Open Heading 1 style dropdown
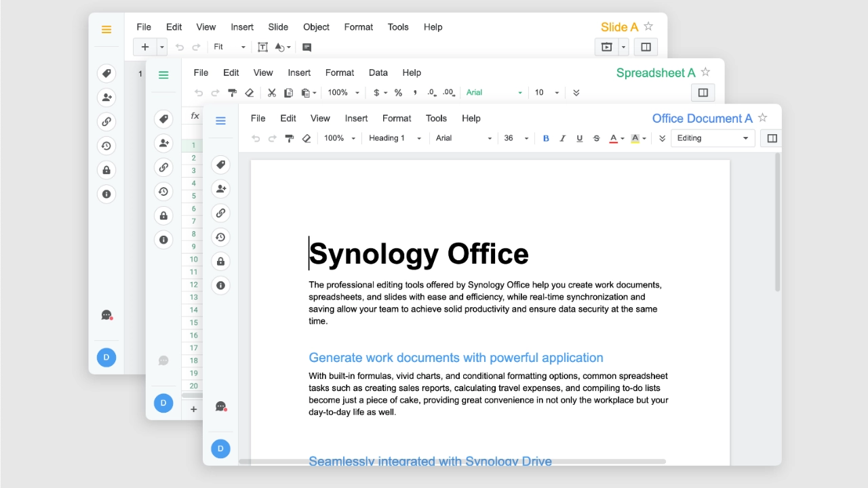The height and width of the screenshot is (488, 868). pyautogui.click(x=395, y=138)
